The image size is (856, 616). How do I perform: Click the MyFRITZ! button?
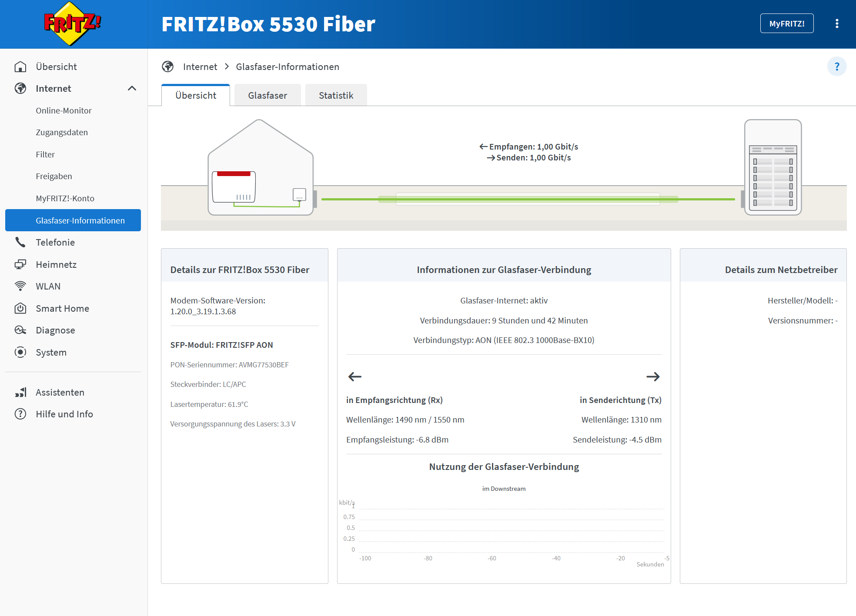click(x=787, y=23)
